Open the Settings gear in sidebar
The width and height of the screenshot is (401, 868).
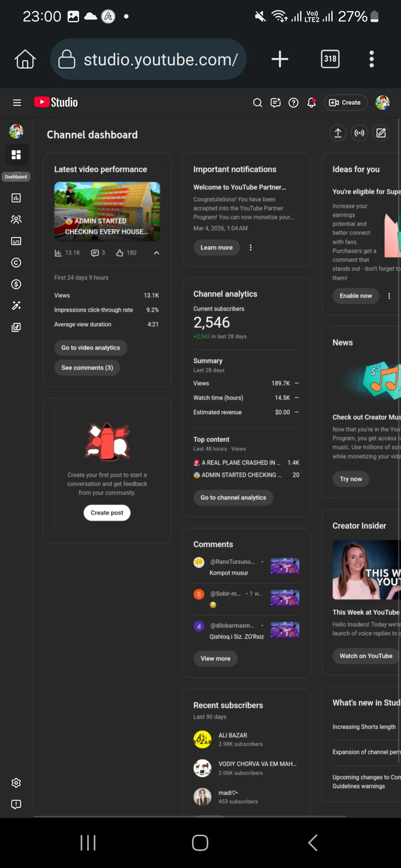(x=16, y=783)
